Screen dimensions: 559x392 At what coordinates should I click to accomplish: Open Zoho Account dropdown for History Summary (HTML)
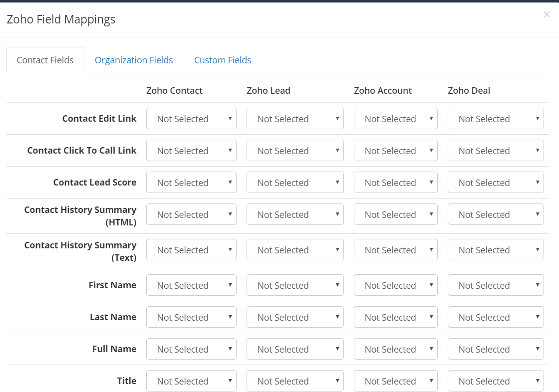(x=396, y=214)
